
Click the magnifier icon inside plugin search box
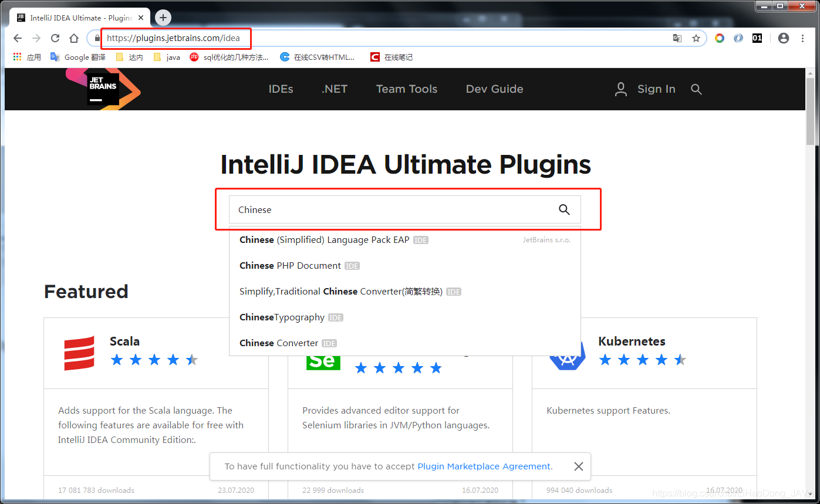tap(564, 209)
